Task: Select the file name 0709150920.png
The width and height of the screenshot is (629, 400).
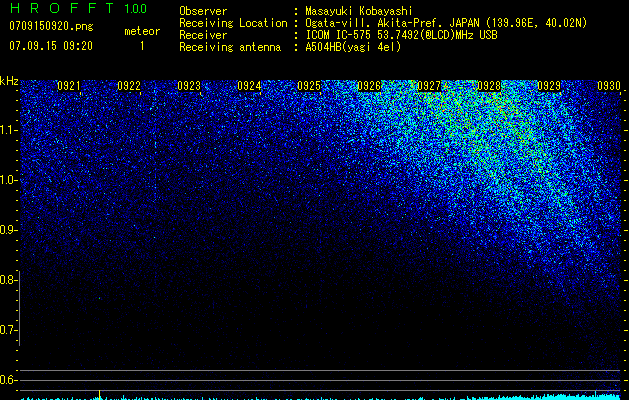Action: (x=51, y=26)
